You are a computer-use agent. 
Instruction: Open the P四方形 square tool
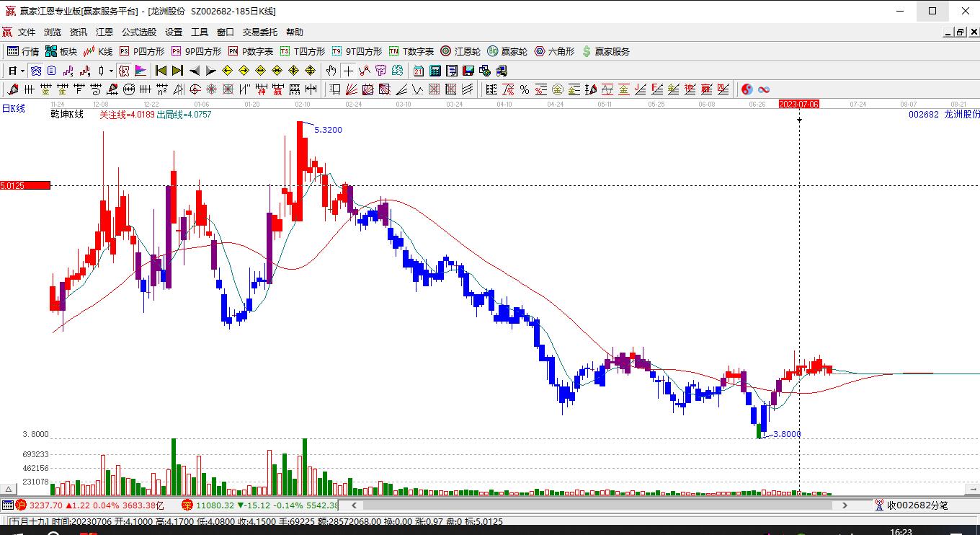[x=142, y=51]
